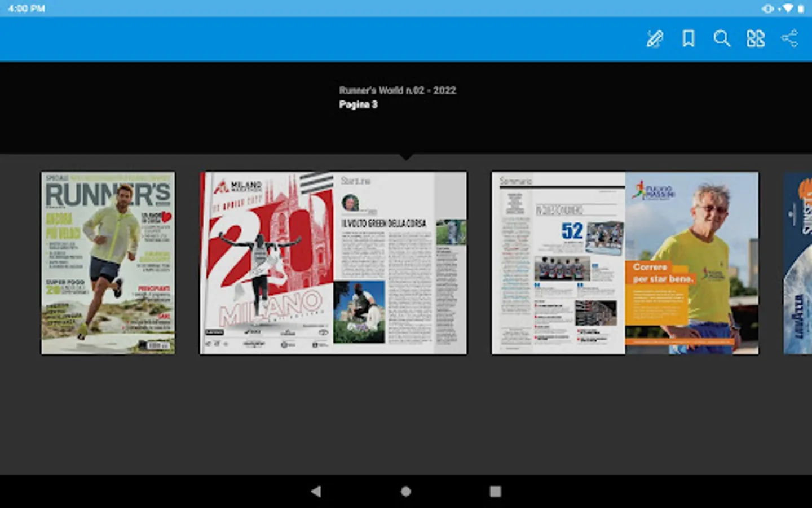
Task: Select the 'Runner's World n.02 - 2022' title
Action: pyautogui.click(x=398, y=90)
